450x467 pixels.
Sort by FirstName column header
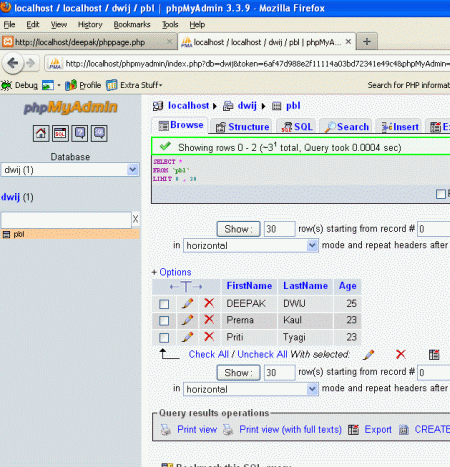coord(249,286)
